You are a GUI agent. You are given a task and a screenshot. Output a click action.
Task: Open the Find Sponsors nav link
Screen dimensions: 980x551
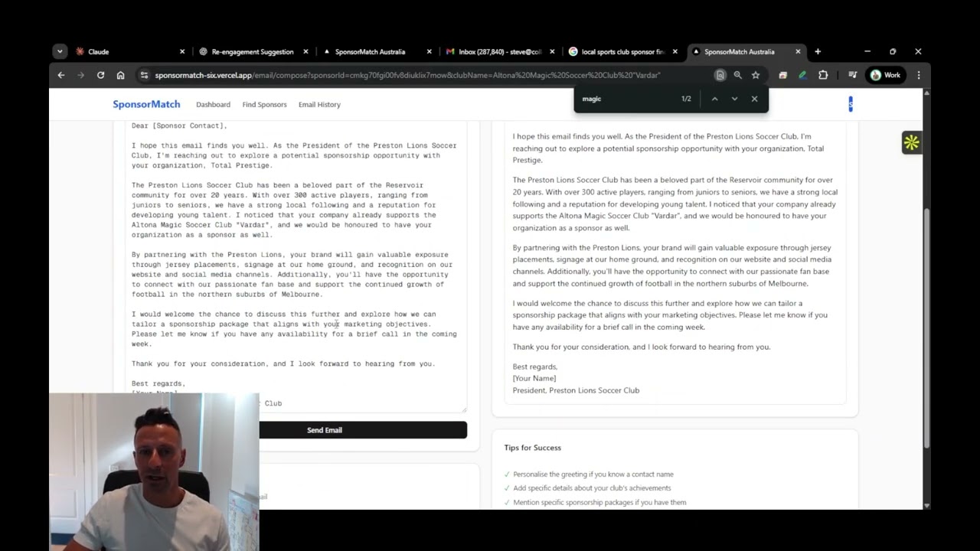[x=264, y=105]
